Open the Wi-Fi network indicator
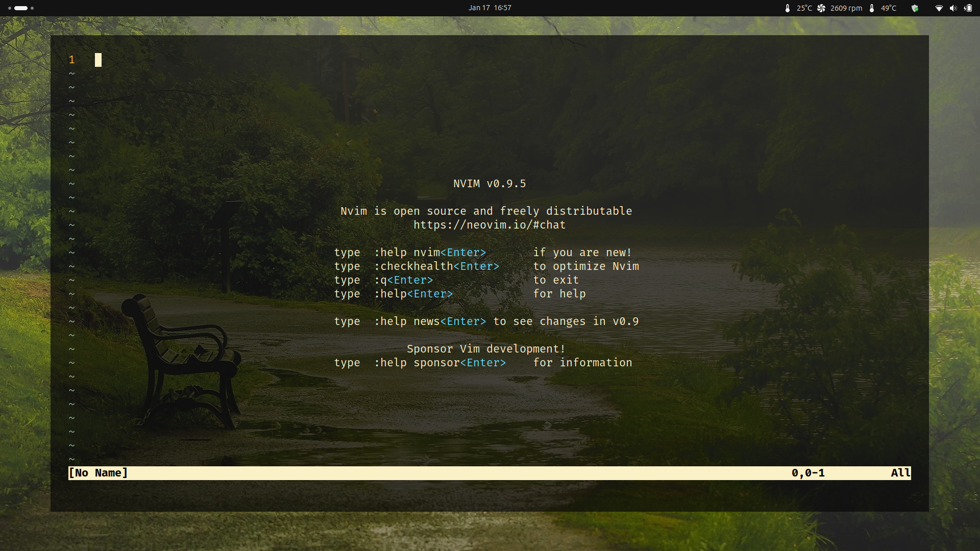Viewport: 980px width, 551px height. tap(939, 8)
